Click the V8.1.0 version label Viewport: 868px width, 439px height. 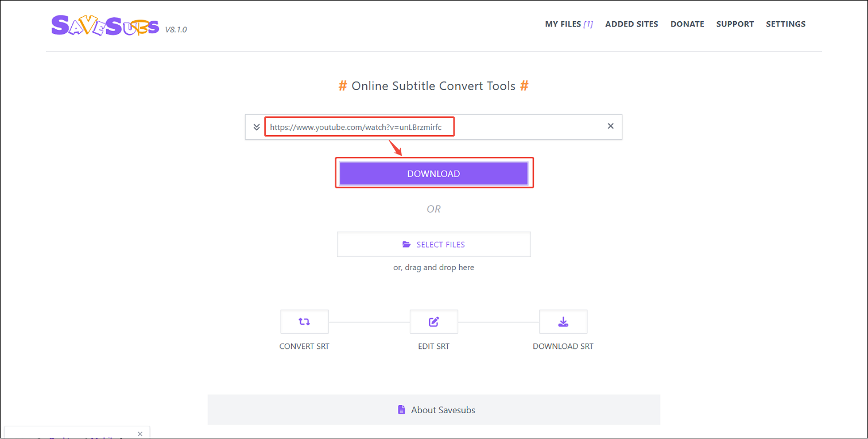click(x=176, y=29)
